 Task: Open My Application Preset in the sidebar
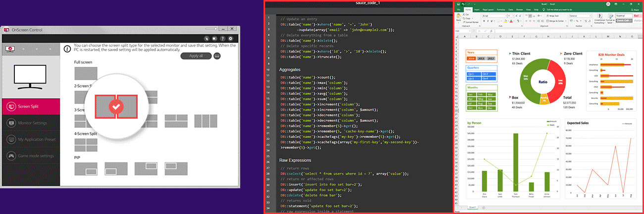coord(31,139)
